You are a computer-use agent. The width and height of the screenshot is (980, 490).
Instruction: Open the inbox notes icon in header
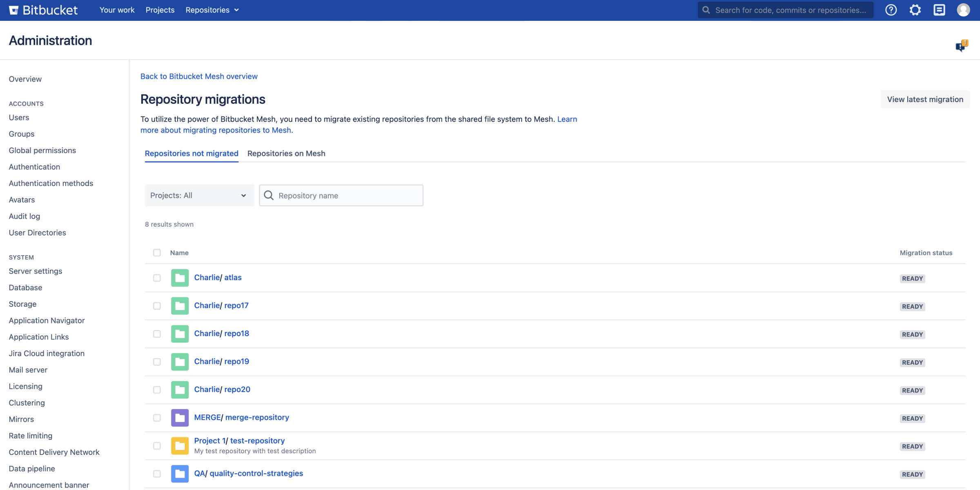pos(939,10)
